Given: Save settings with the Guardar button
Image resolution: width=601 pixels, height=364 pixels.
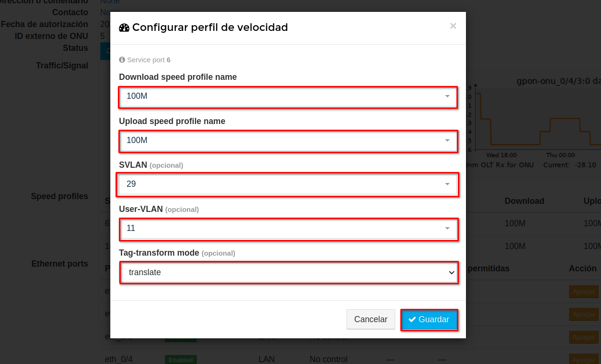Looking at the screenshot, I should point(429,319).
